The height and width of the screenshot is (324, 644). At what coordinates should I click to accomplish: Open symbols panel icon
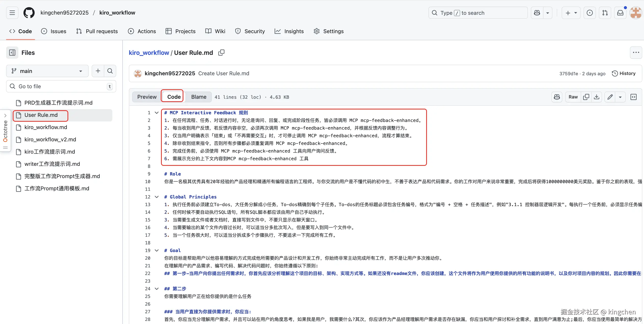(634, 97)
